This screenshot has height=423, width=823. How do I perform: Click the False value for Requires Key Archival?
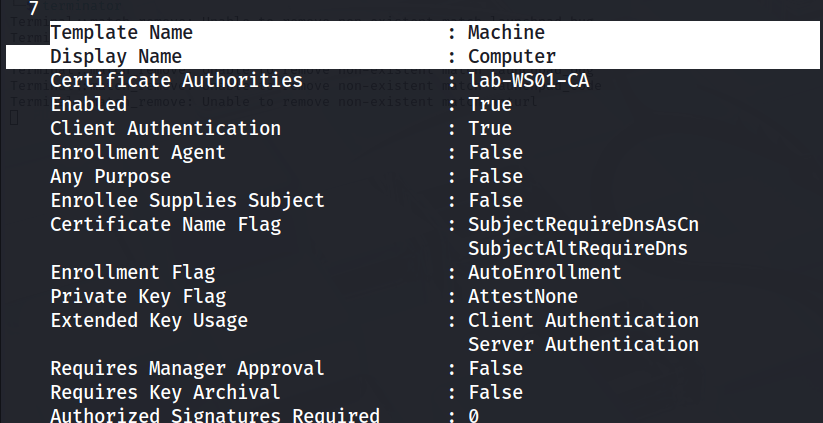coord(495,392)
